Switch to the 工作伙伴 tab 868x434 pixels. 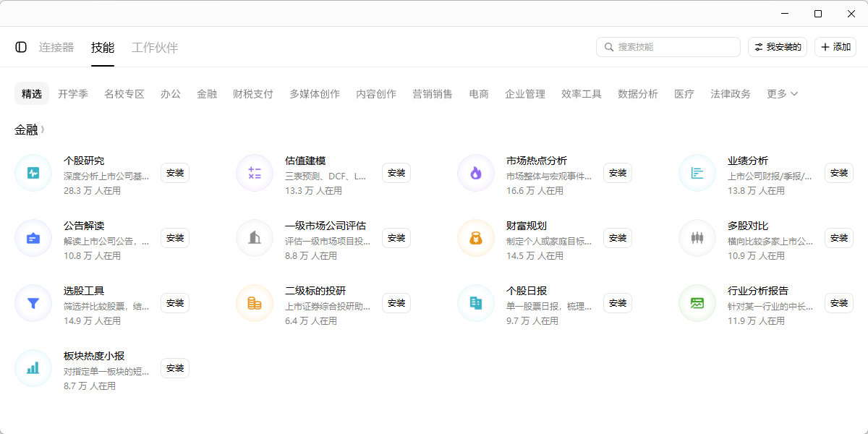155,48
